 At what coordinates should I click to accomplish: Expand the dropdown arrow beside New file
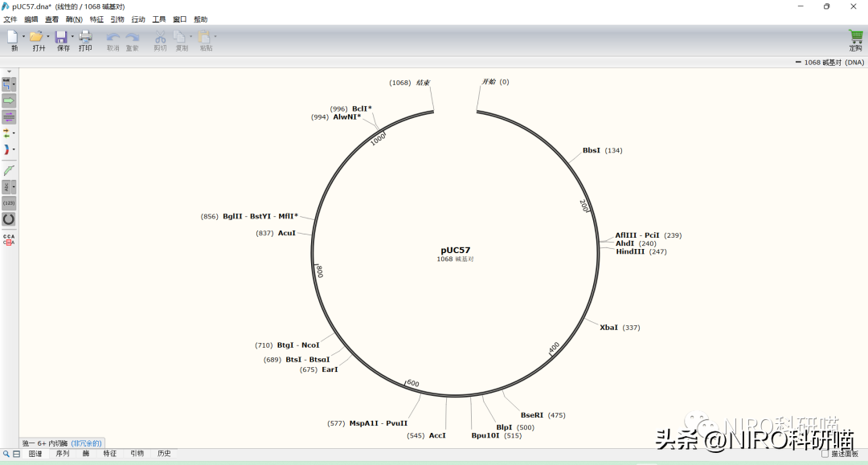point(23,36)
